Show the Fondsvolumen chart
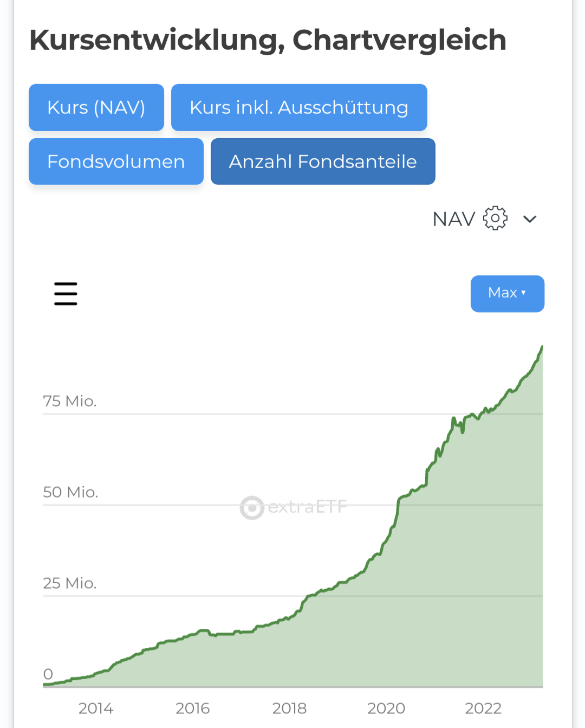This screenshot has height=728, width=585. (x=116, y=162)
